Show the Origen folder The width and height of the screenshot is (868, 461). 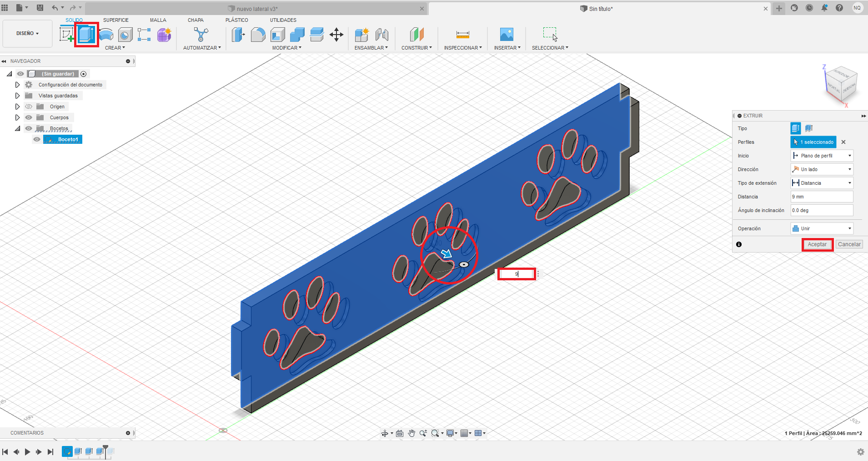(x=29, y=106)
